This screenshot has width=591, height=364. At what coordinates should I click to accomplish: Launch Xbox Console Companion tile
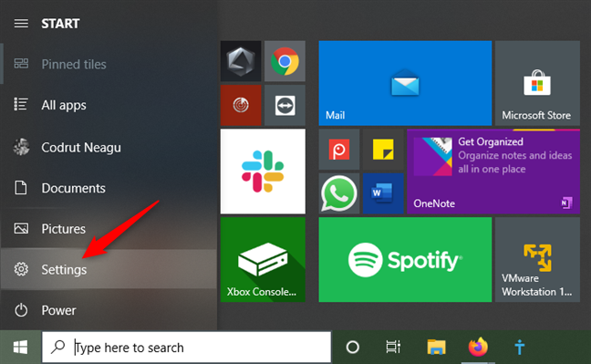pyautogui.click(x=263, y=259)
